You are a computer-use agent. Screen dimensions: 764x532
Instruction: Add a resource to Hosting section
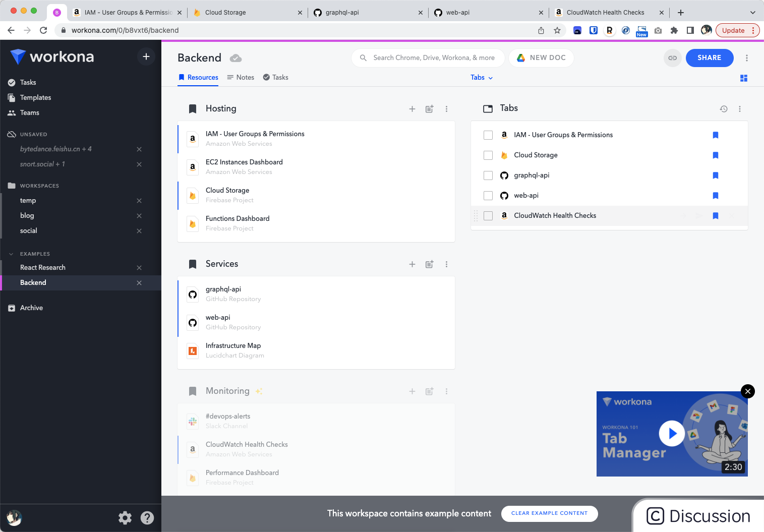coord(412,109)
